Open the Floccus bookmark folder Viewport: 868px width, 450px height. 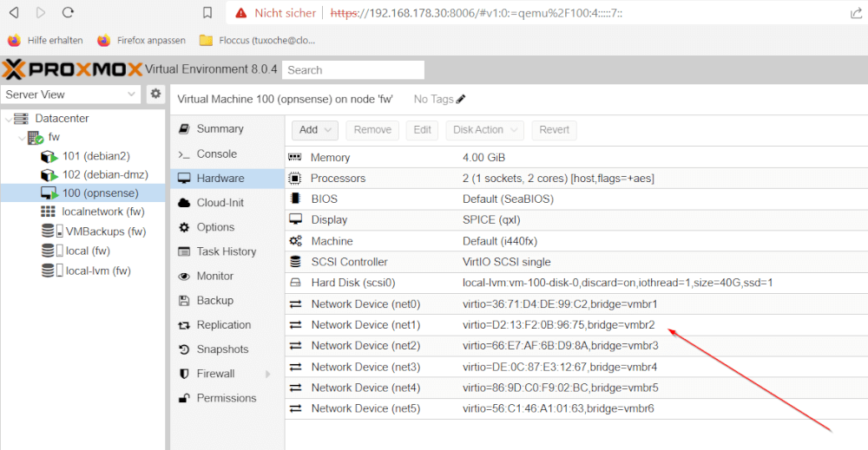pos(258,41)
